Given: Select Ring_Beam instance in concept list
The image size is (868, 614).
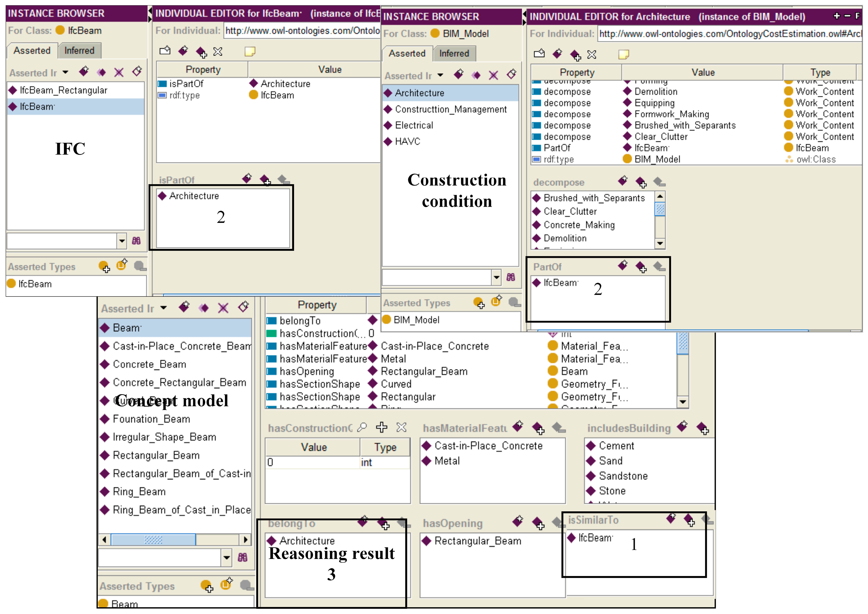Looking at the screenshot, I should (139, 492).
